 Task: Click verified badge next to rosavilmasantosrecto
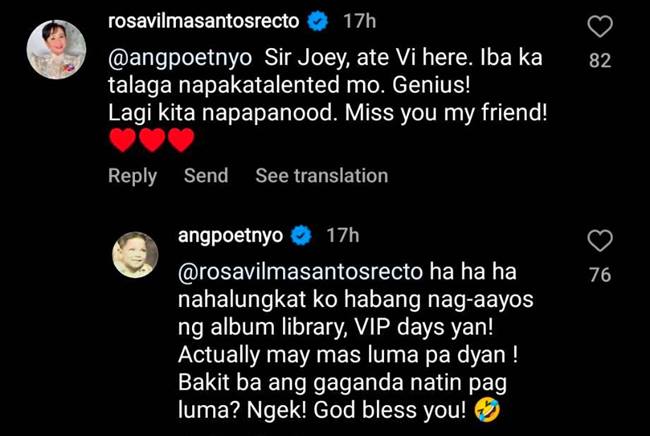318,22
